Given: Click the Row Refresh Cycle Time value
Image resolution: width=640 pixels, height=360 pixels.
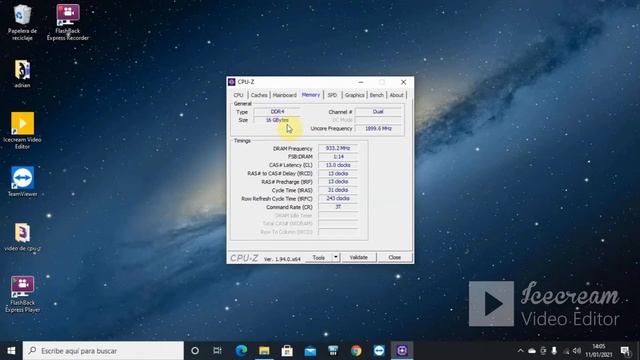Looking at the screenshot, I should pyautogui.click(x=338, y=198).
